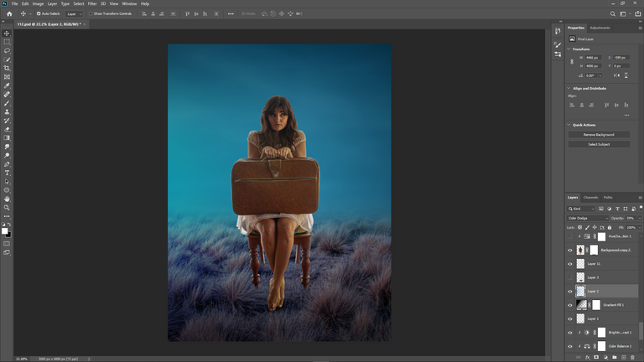Hide the Gradient Fill 1 layer
This screenshot has width=644, height=362.
[x=570, y=305]
